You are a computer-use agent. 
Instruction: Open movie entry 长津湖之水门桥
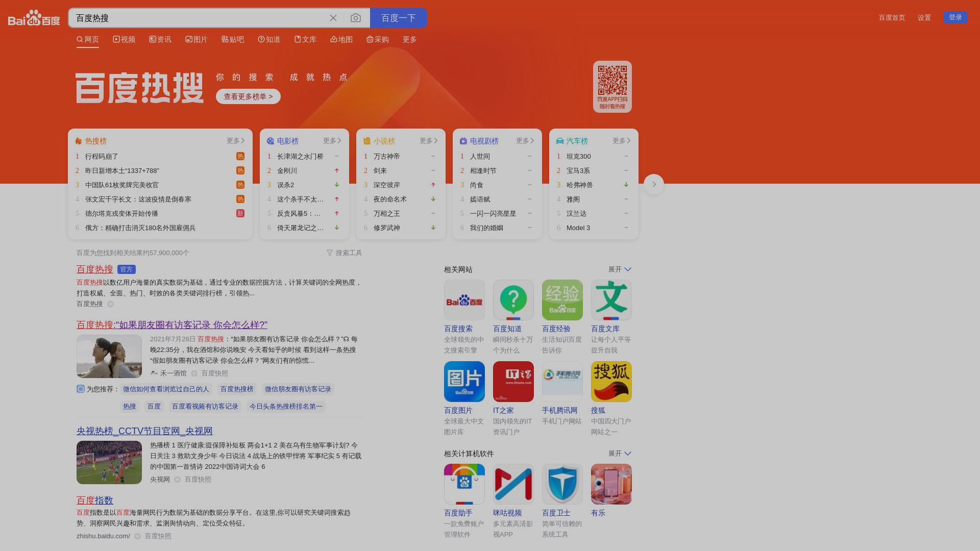point(300,156)
